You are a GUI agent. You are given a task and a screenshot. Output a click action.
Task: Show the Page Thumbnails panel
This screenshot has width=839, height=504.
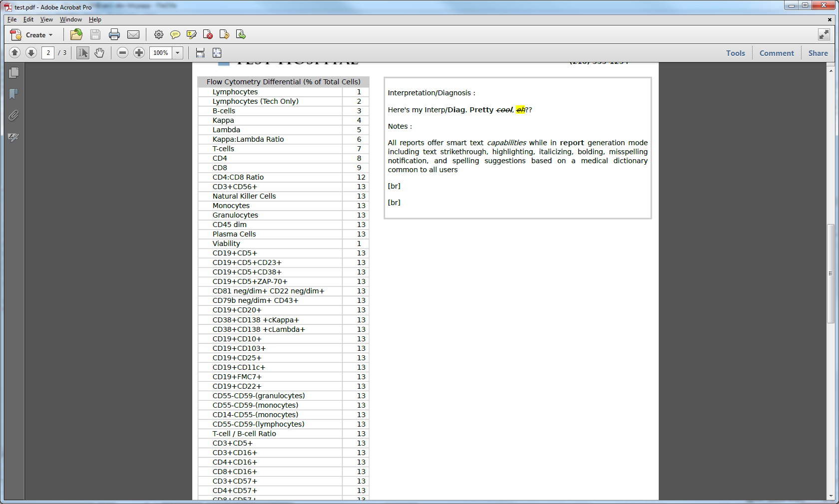[13, 73]
